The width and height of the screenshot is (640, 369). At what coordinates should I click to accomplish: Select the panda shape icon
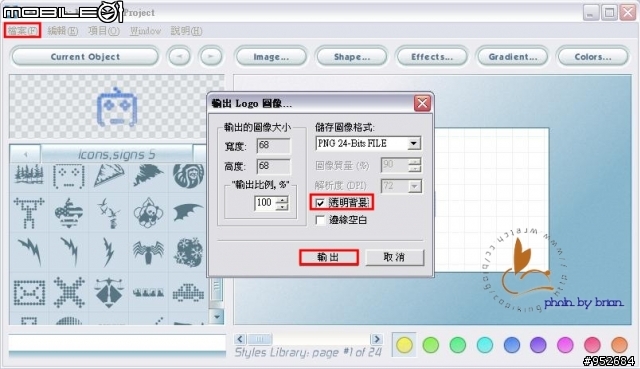(148, 213)
